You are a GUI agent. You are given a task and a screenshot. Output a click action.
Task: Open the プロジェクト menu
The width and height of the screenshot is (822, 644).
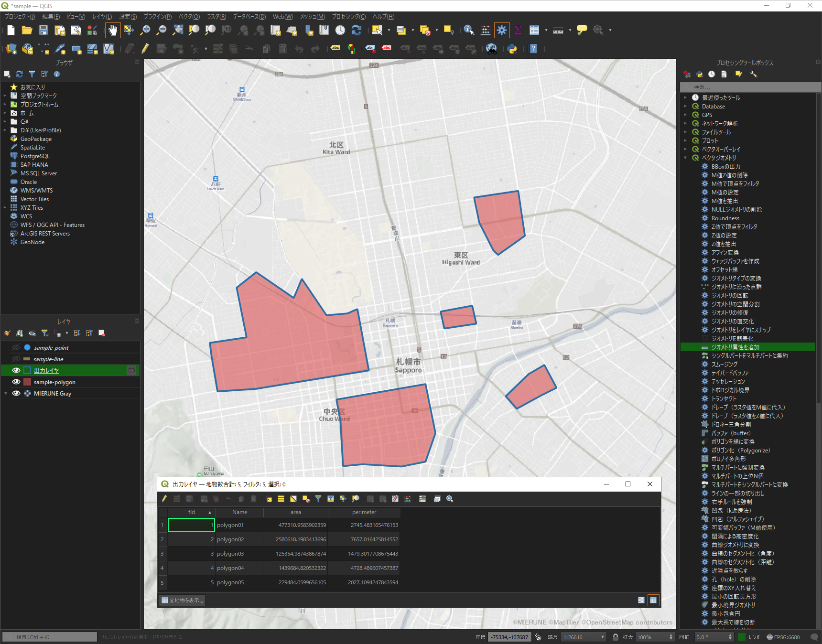(x=20, y=17)
